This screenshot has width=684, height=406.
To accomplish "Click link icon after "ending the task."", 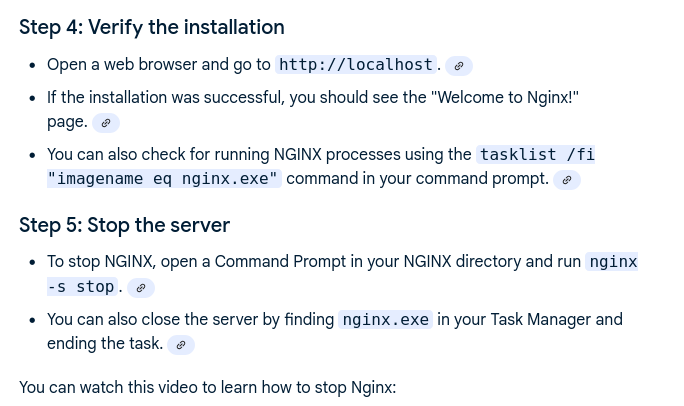I will pos(181,345).
